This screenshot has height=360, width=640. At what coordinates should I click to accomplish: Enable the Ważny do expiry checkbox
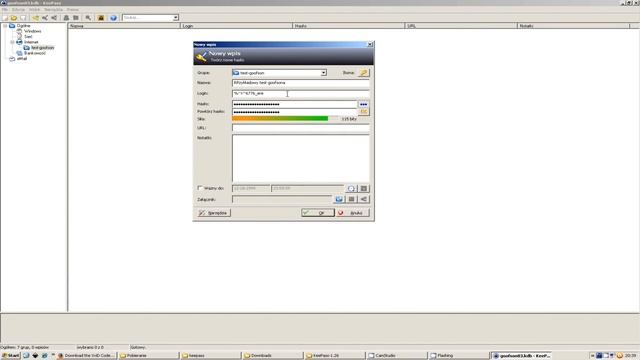(x=200, y=188)
